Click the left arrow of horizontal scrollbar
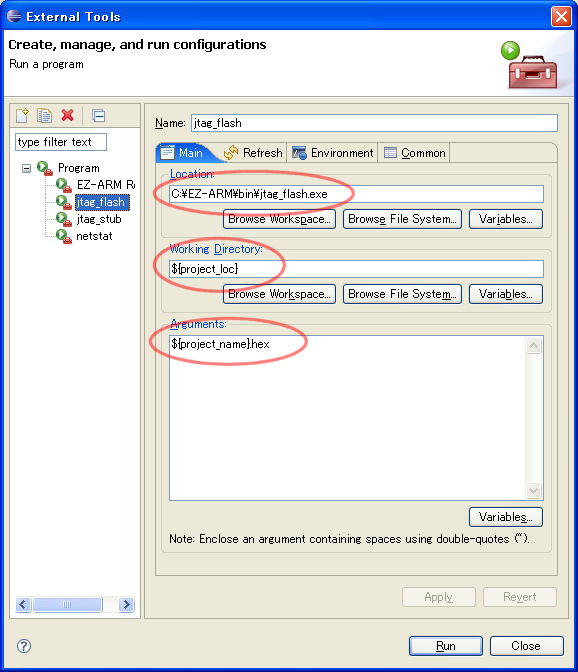The width and height of the screenshot is (578, 672). 23,604
